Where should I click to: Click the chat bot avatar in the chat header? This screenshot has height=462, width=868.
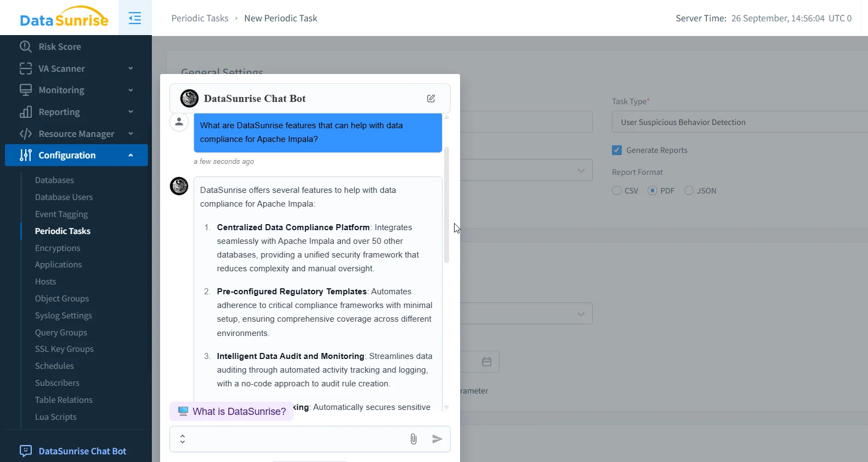189,99
